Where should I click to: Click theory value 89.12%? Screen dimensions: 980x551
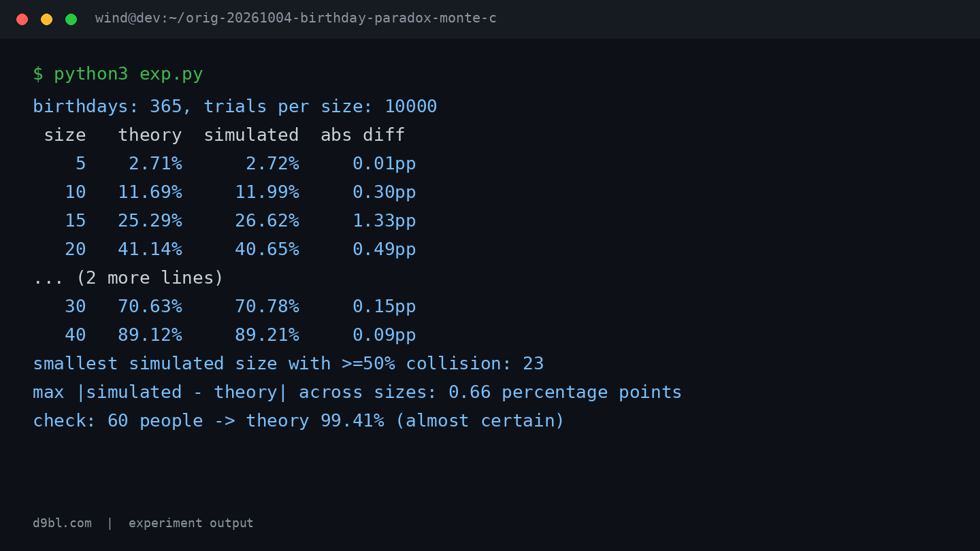click(x=150, y=335)
